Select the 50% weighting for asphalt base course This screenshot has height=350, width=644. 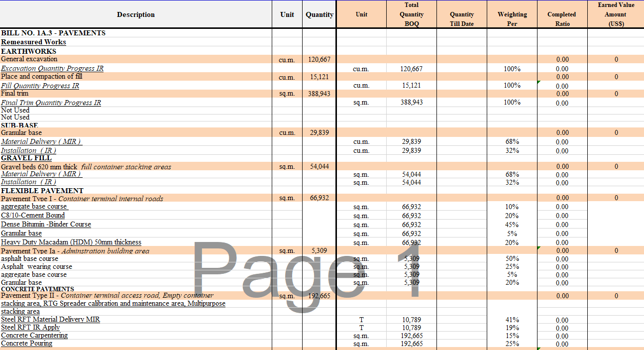(x=512, y=258)
